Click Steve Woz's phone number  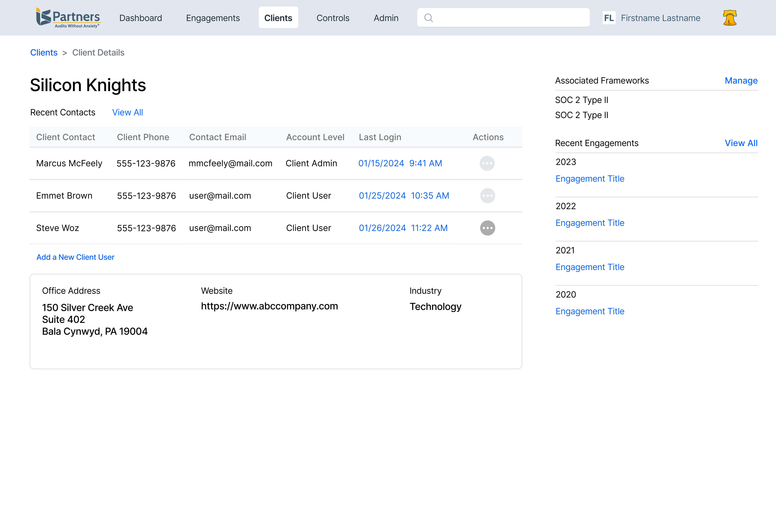coord(146,228)
